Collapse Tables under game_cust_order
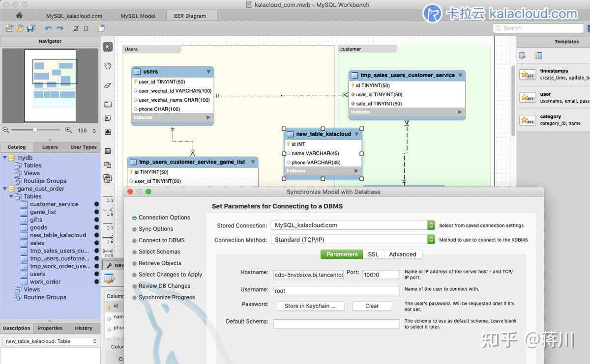This screenshot has width=590, height=364. pos(11,196)
